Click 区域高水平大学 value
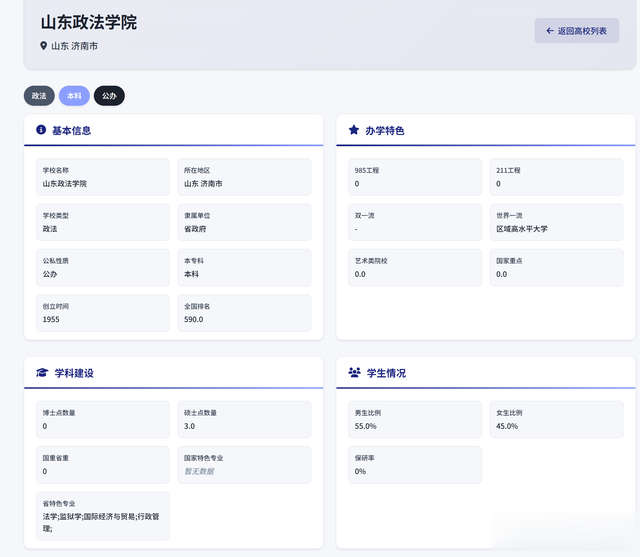640x557 pixels. [x=522, y=229]
